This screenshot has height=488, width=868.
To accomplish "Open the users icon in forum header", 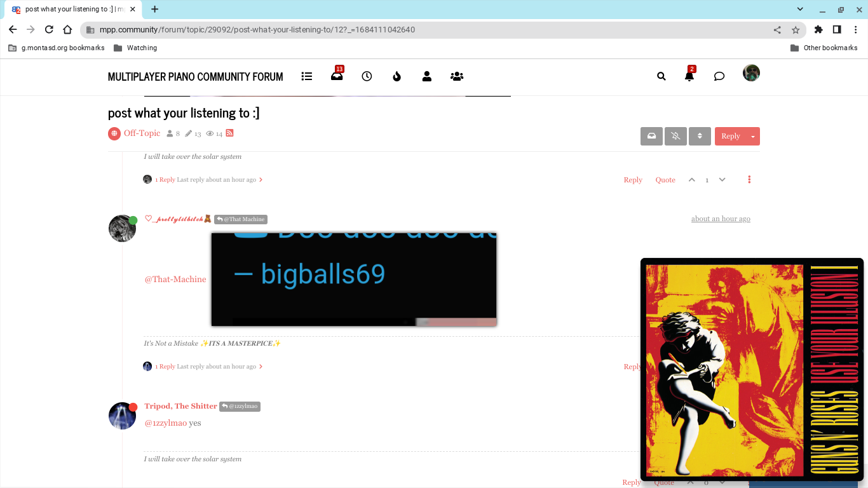I will (x=427, y=76).
